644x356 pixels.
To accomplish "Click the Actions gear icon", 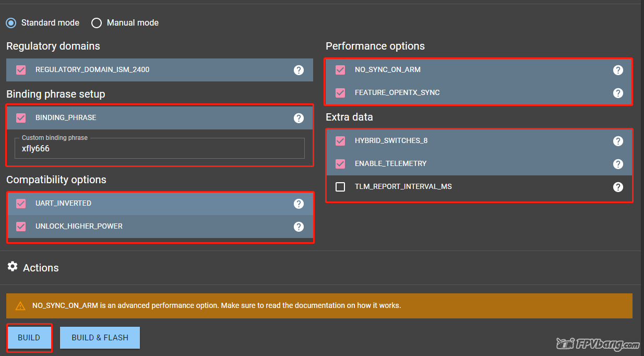I will (13, 267).
